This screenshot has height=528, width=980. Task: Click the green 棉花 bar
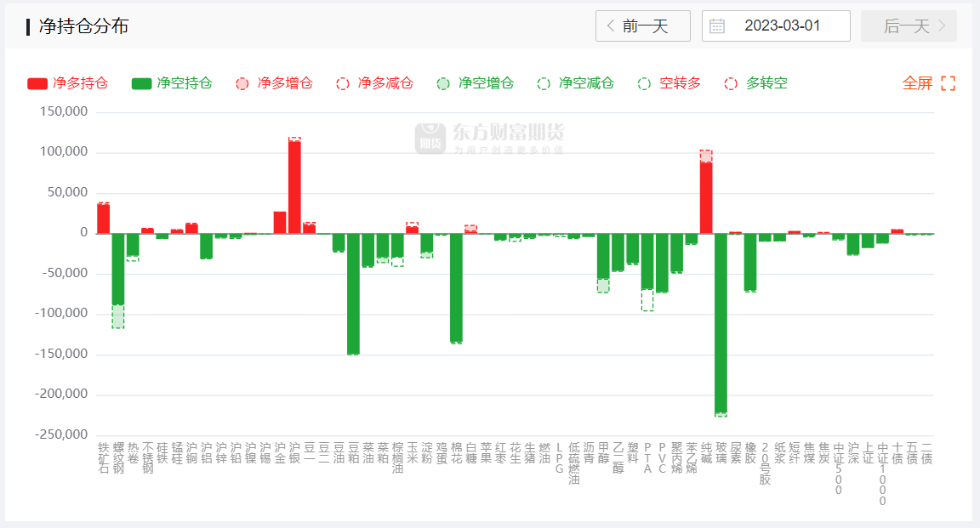point(456,287)
